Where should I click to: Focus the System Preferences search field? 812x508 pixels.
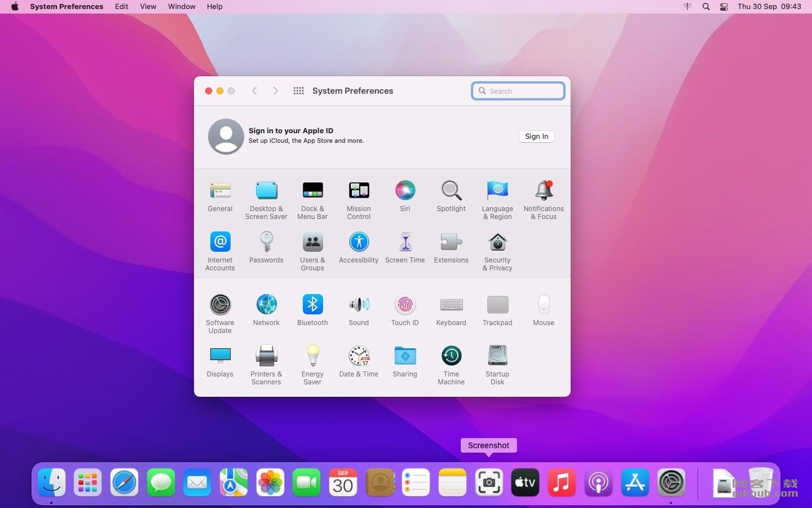pyautogui.click(x=518, y=91)
